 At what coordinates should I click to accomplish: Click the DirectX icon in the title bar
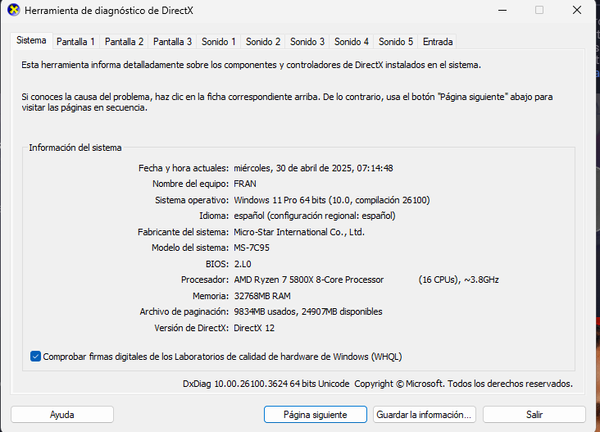click(x=11, y=11)
